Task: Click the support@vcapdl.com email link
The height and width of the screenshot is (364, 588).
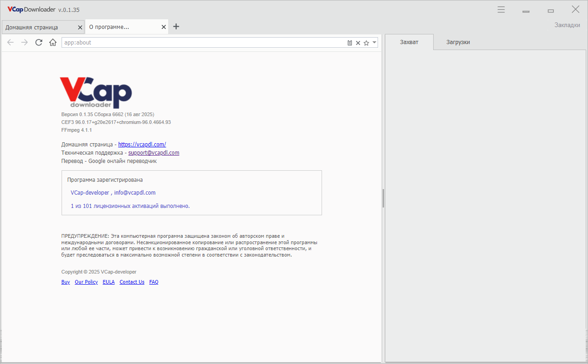Action: click(x=154, y=153)
